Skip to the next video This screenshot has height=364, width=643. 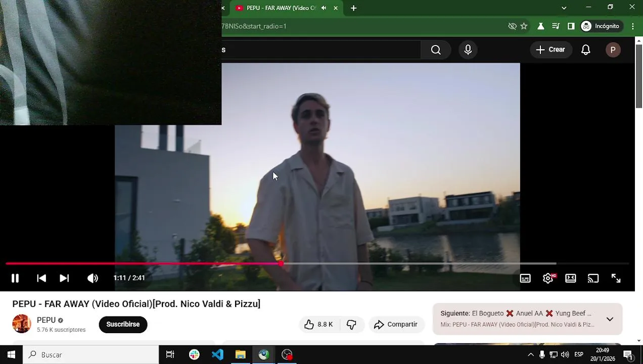[x=64, y=278]
